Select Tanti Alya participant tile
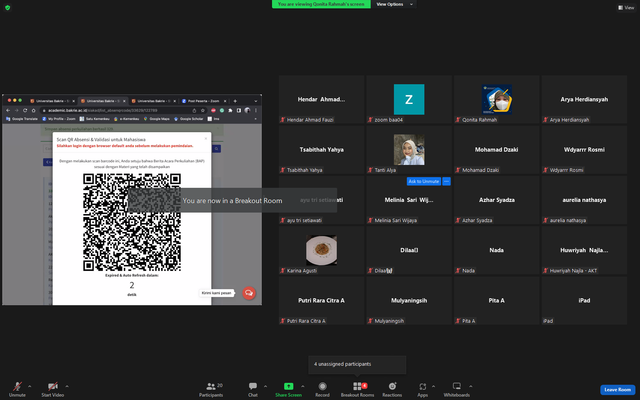The height and width of the screenshot is (400, 640). pos(409,149)
